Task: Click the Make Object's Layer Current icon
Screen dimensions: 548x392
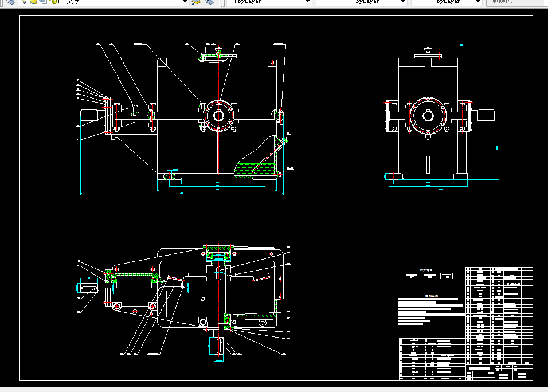Action: [196, 2]
